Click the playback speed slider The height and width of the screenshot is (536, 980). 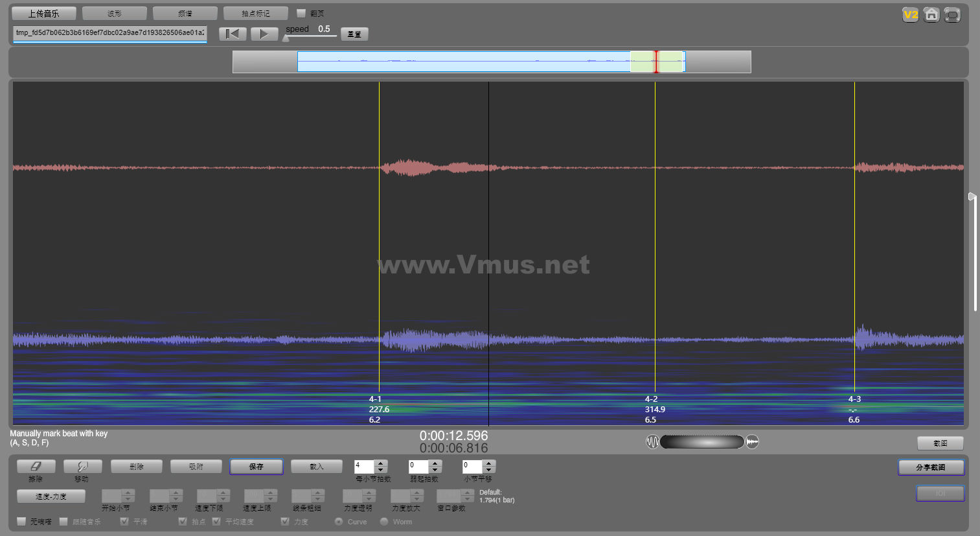click(x=311, y=36)
